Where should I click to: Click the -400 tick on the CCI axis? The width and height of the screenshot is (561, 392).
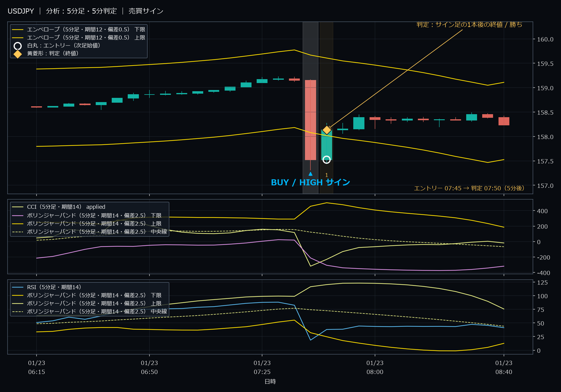(543, 273)
